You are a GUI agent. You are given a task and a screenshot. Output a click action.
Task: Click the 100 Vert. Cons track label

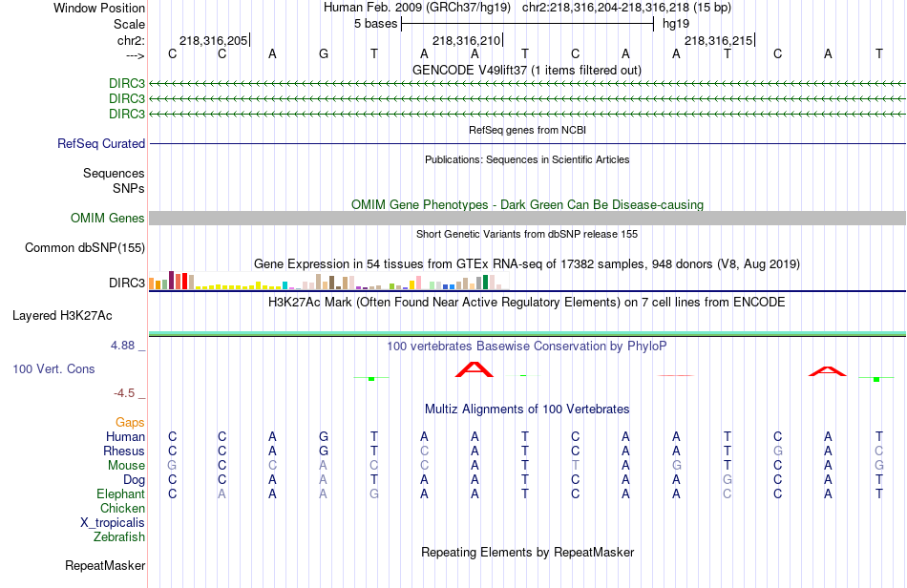53,368
